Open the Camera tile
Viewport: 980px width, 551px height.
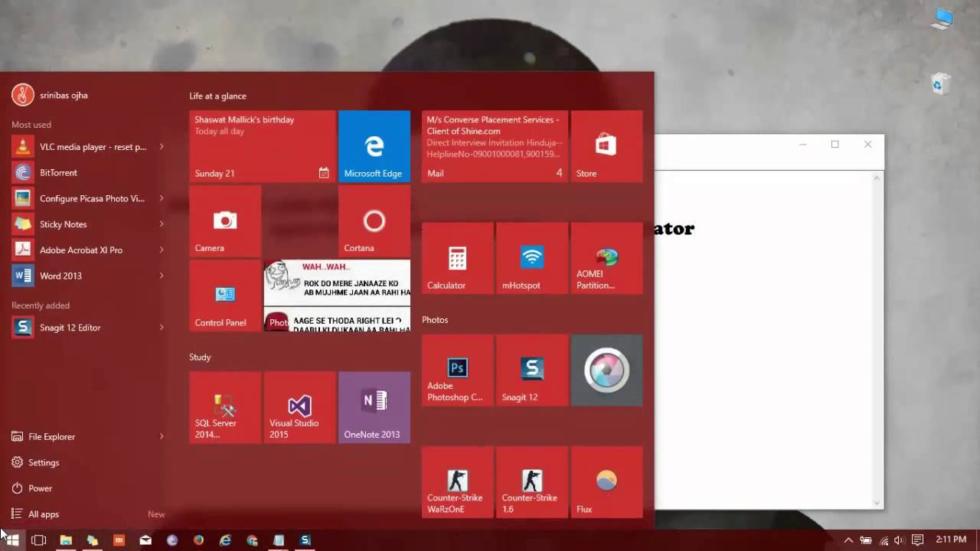pos(225,220)
